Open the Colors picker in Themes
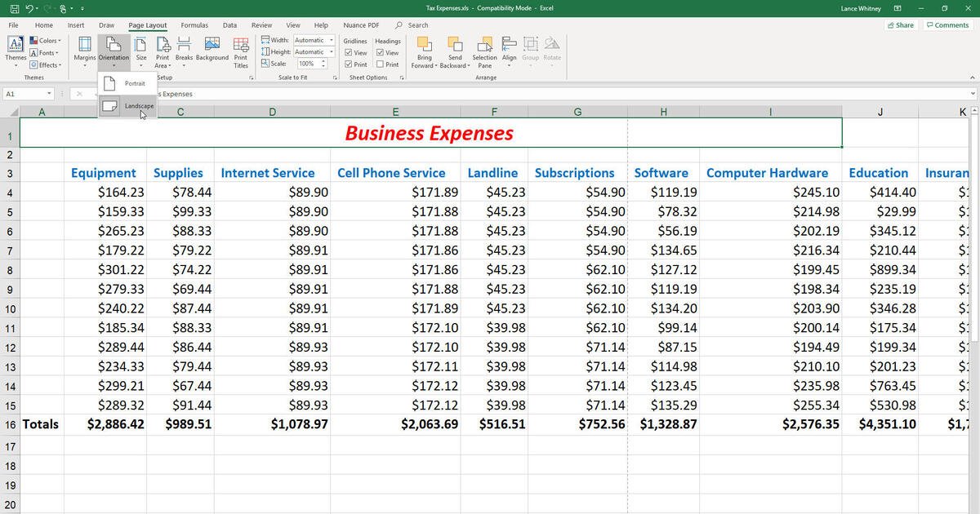This screenshot has height=514, width=980. [x=45, y=40]
